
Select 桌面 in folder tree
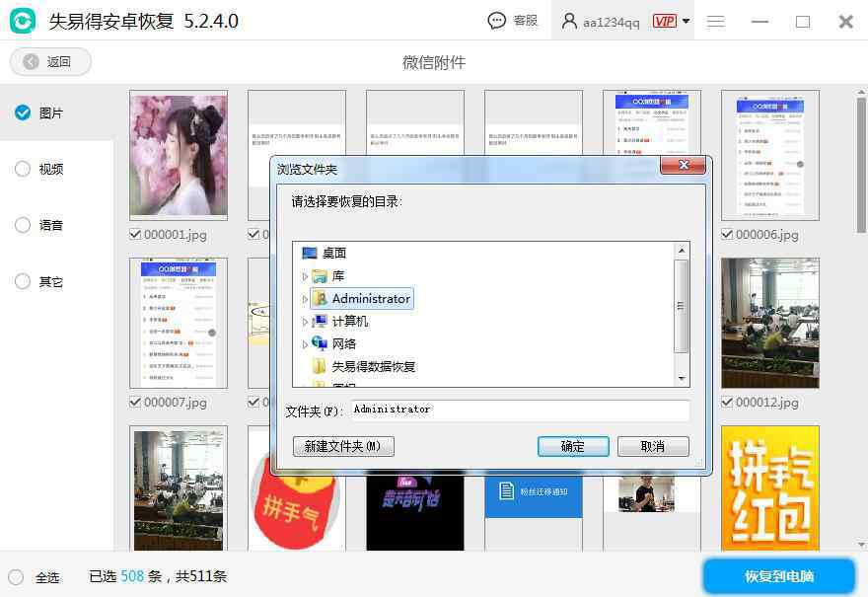334,253
